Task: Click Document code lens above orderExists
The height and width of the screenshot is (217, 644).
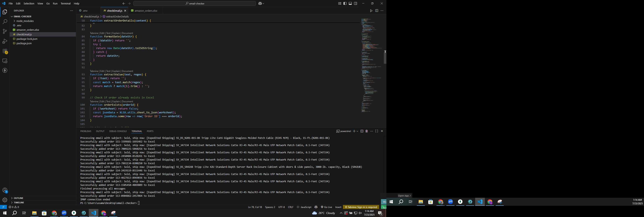Action: (128, 101)
